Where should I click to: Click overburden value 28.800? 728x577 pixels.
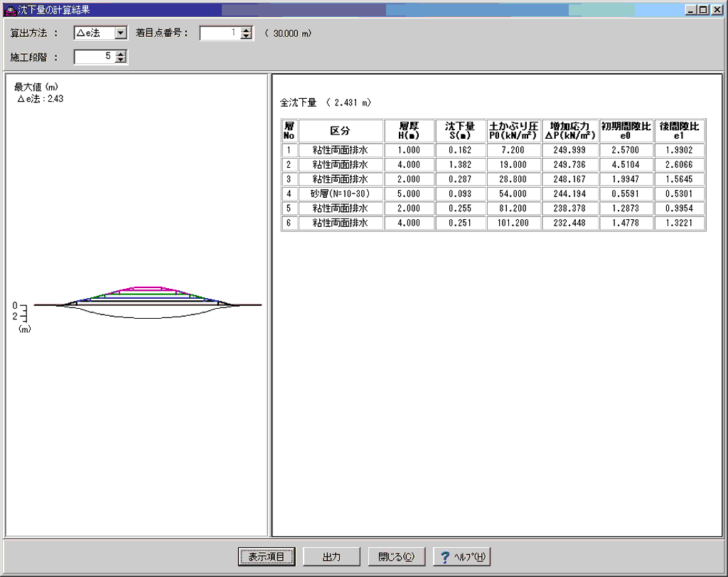pos(513,179)
